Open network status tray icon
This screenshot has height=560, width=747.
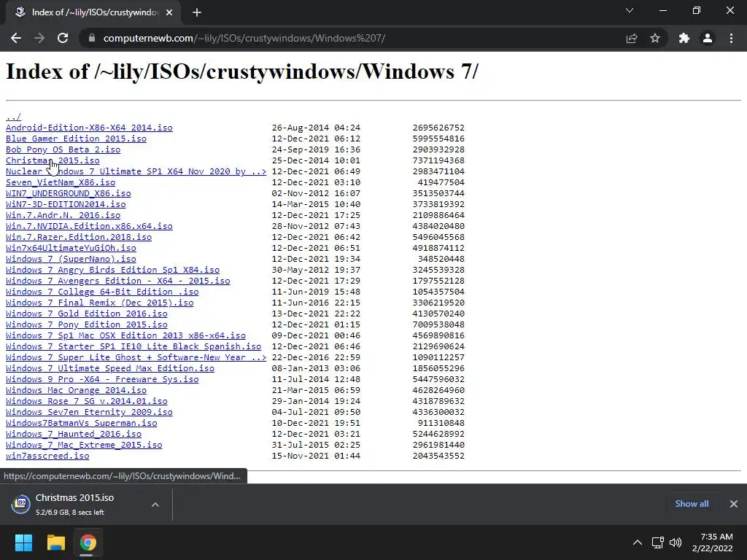click(657, 542)
